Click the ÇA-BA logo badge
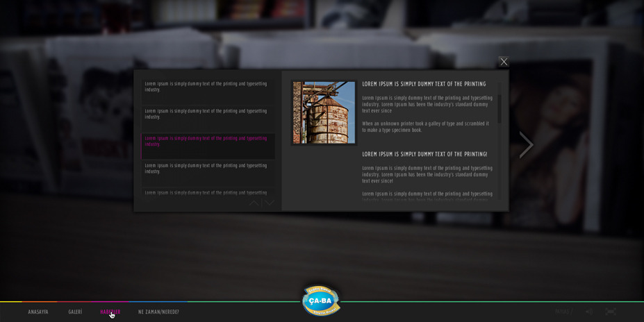644x322 pixels. click(x=321, y=300)
